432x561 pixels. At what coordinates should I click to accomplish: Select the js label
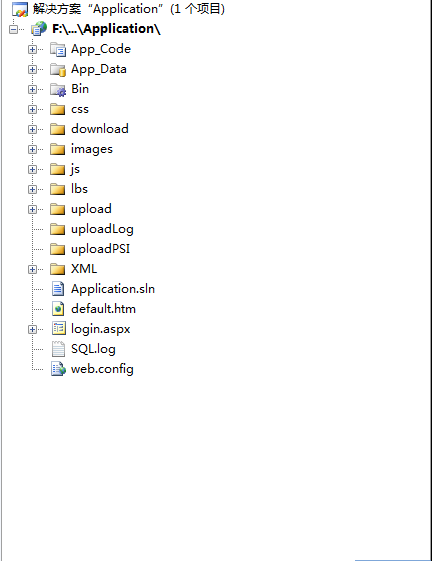(x=75, y=169)
